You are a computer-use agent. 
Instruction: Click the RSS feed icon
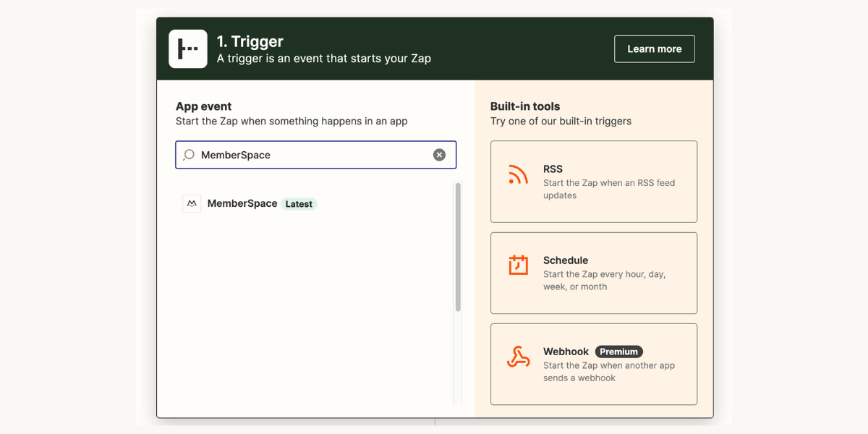coord(518,175)
